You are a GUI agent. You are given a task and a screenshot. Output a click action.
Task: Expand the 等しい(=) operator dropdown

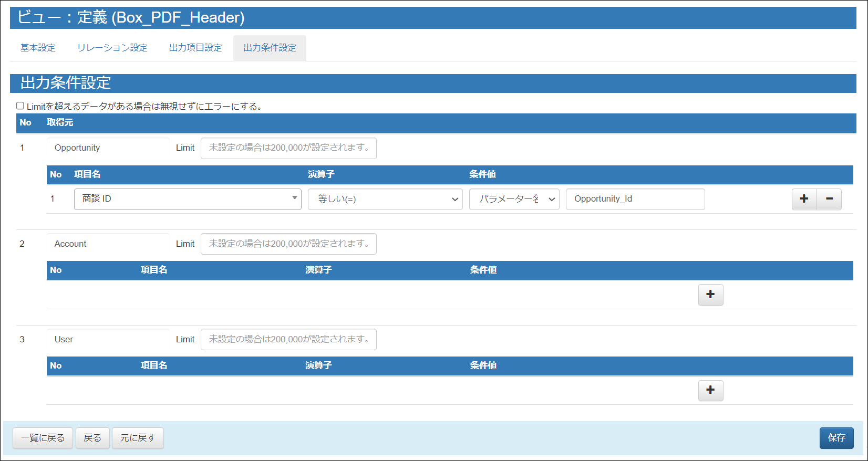(x=385, y=199)
